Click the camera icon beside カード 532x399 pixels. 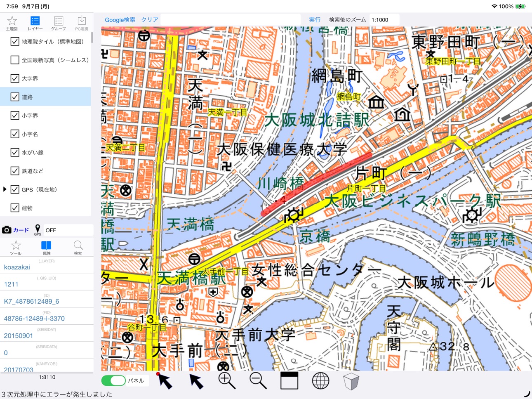coord(7,230)
